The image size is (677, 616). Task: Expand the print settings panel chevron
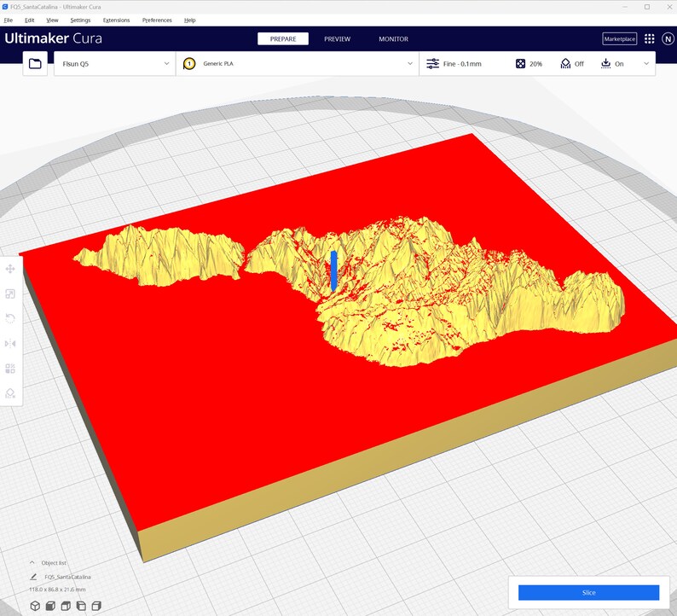tap(646, 63)
